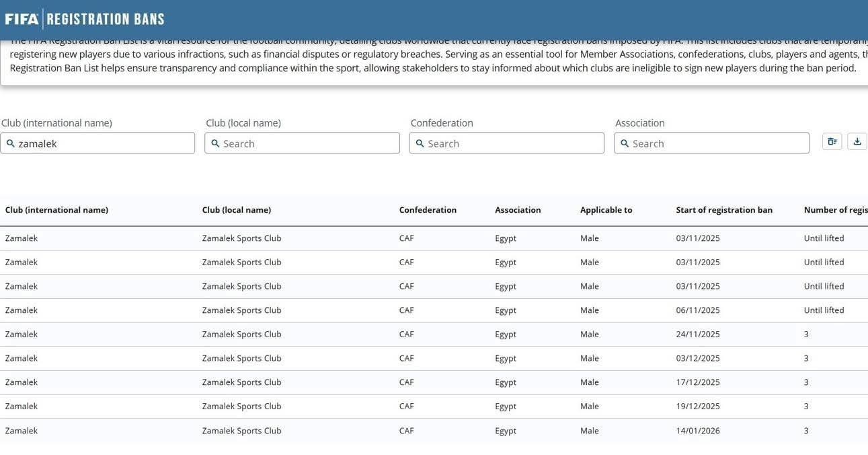
Task: Click magnifier icon in Association search field
Action: click(625, 143)
